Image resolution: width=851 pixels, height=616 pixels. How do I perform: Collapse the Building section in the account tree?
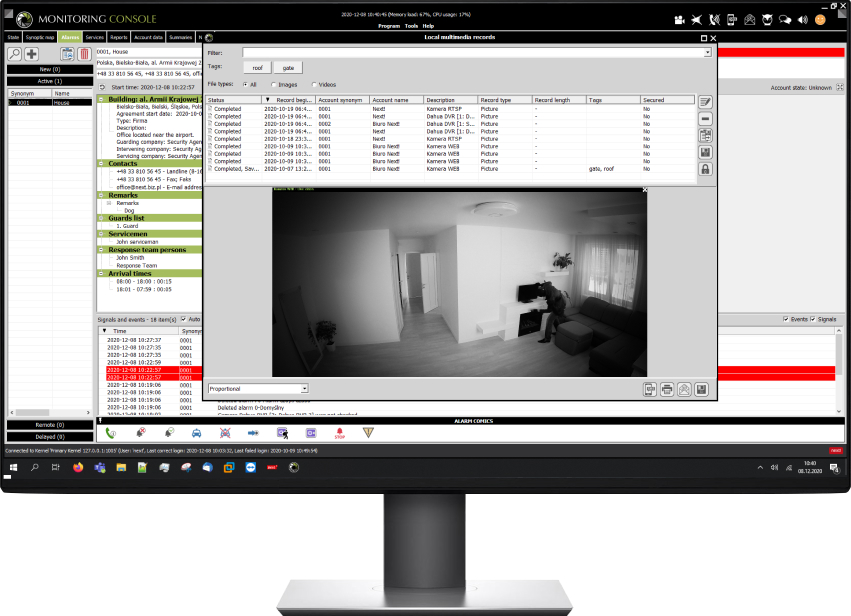101,99
